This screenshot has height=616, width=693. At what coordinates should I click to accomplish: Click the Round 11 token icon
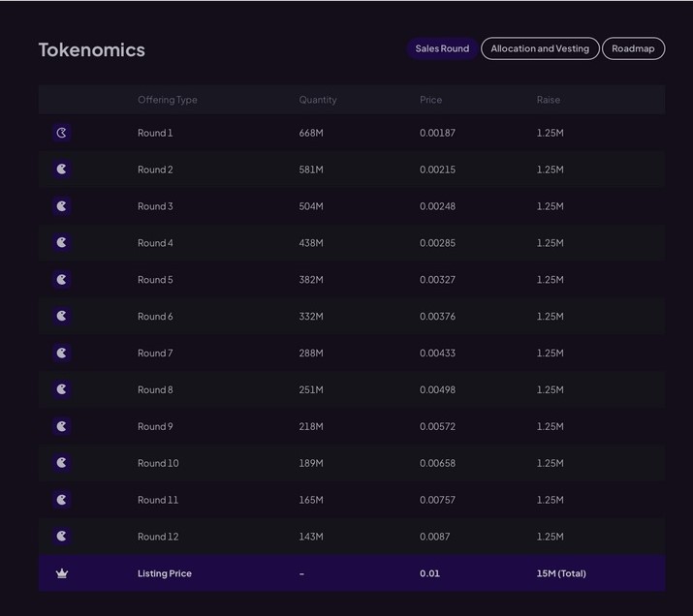click(x=62, y=500)
